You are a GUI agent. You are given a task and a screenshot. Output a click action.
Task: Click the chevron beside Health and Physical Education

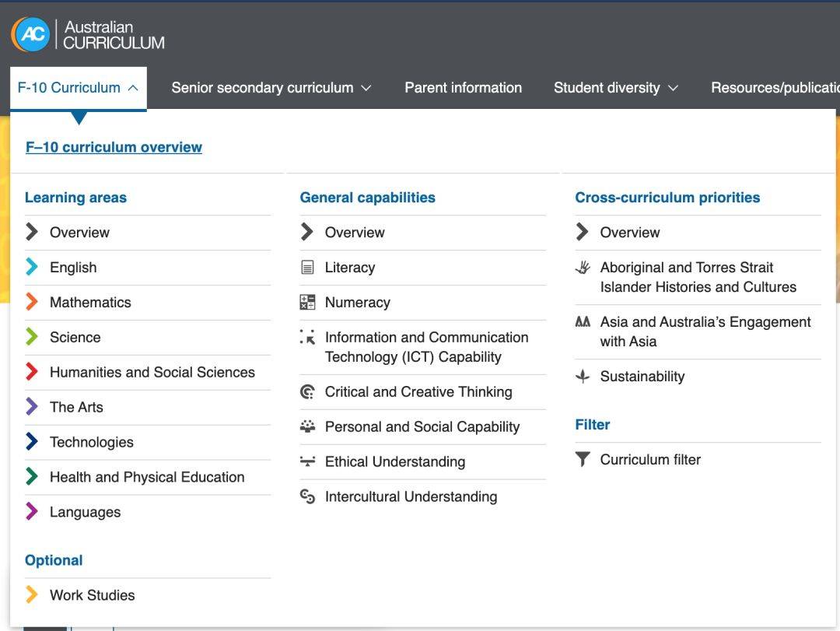32,476
